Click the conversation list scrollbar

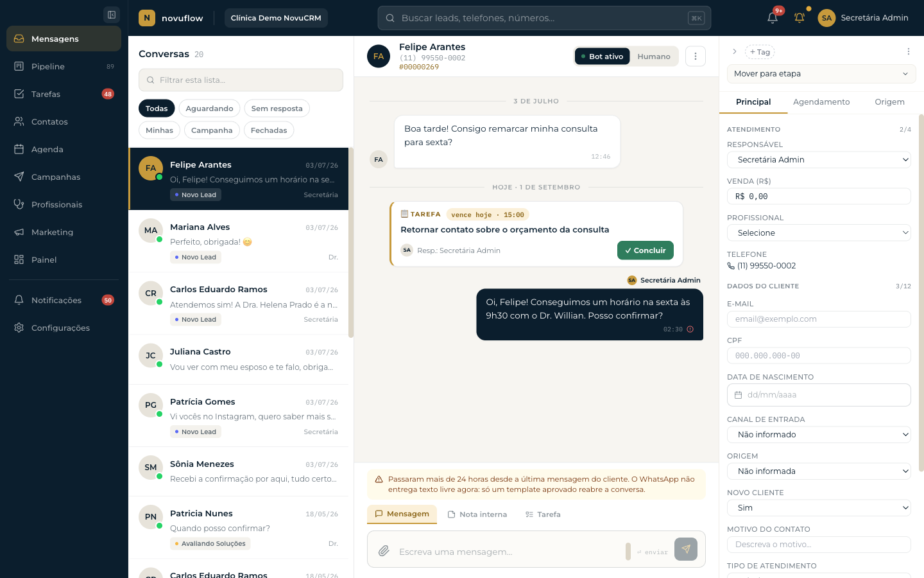click(351, 243)
